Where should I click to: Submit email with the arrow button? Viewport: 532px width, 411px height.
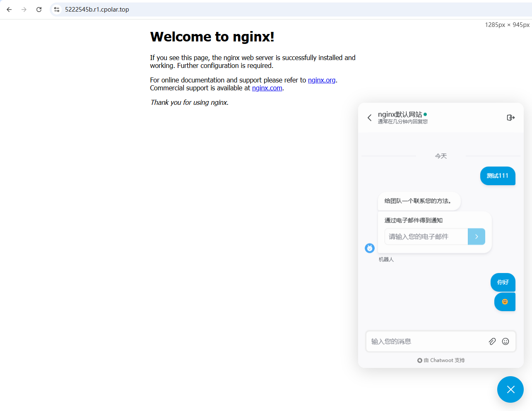[x=476, y=237]
